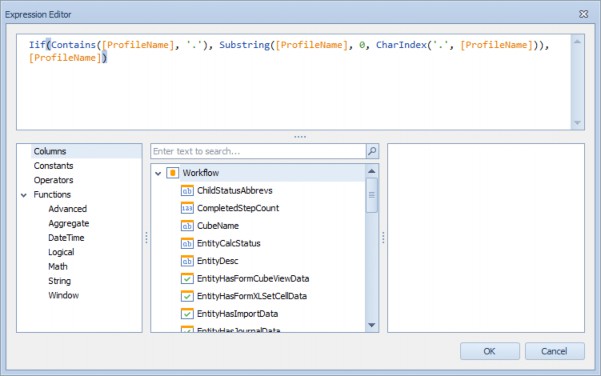601x376 pixels.
Task: Select the ChildStatusAbbrevs column
Action: (x=235, y=190)
